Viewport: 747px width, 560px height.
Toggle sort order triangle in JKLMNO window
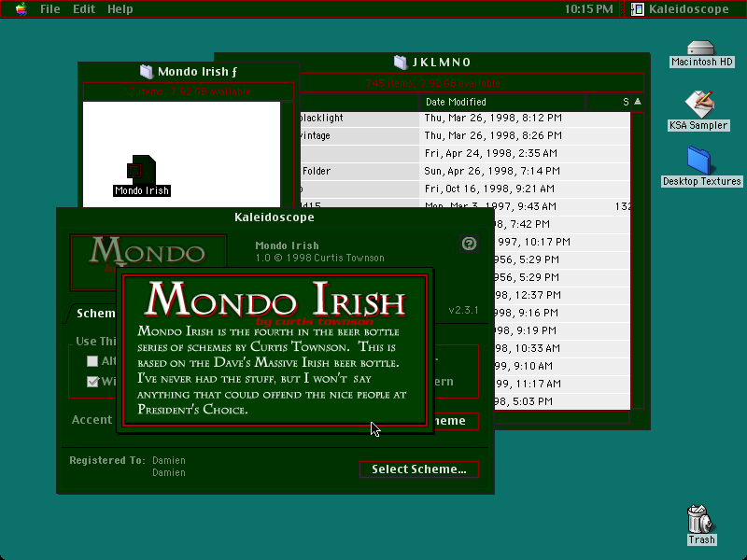click(x=638, y=102)
